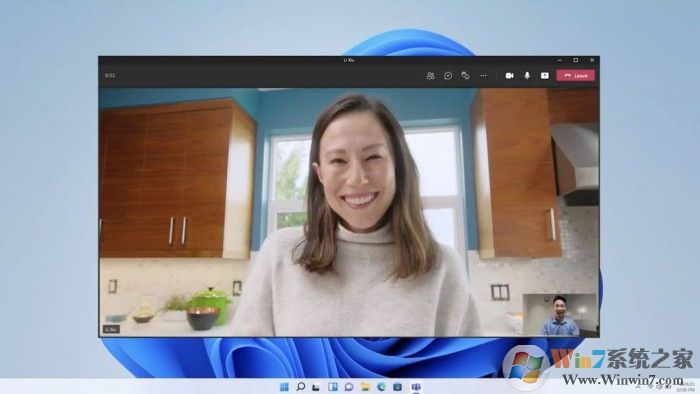Open the More actions ellipsis menu
The image size is (700, 394).
[x=483, y=76]
